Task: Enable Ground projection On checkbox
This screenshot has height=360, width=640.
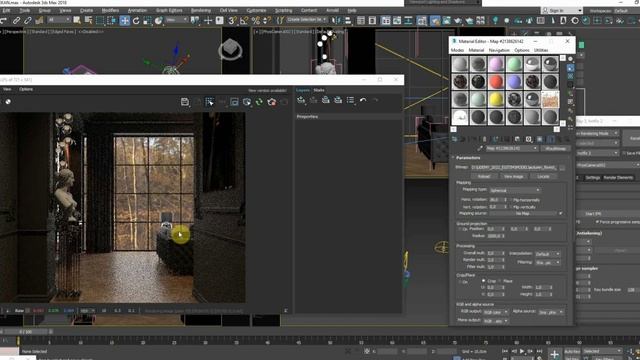Action: pyautogui.click(x=460, y=229)
